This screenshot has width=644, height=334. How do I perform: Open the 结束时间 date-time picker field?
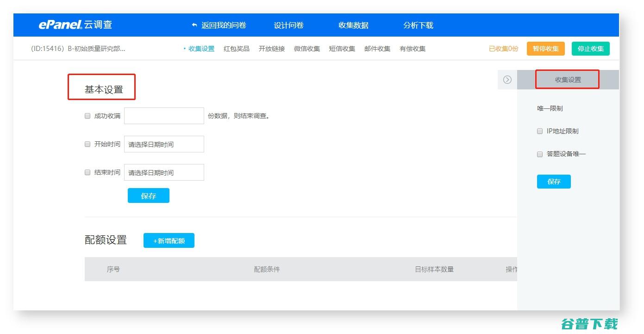coord(164,172)
